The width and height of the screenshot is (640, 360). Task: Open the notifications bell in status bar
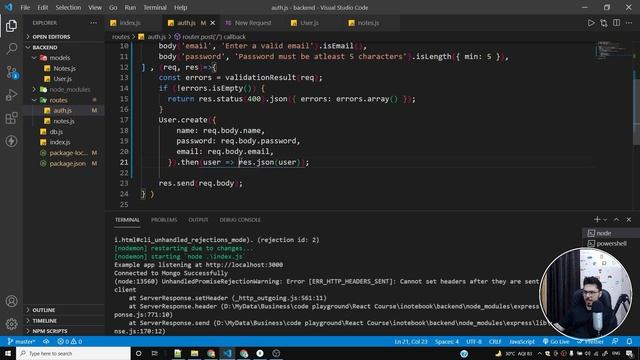629,341
